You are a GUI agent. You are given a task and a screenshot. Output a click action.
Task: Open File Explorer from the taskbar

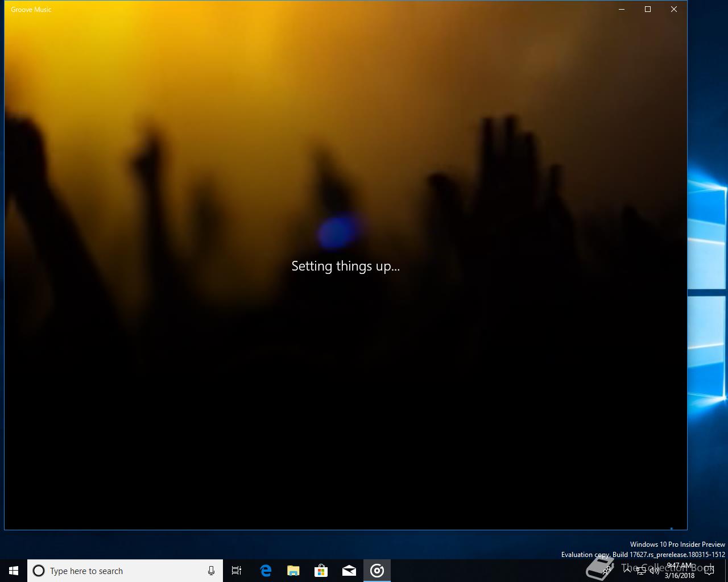click(293, 571)
